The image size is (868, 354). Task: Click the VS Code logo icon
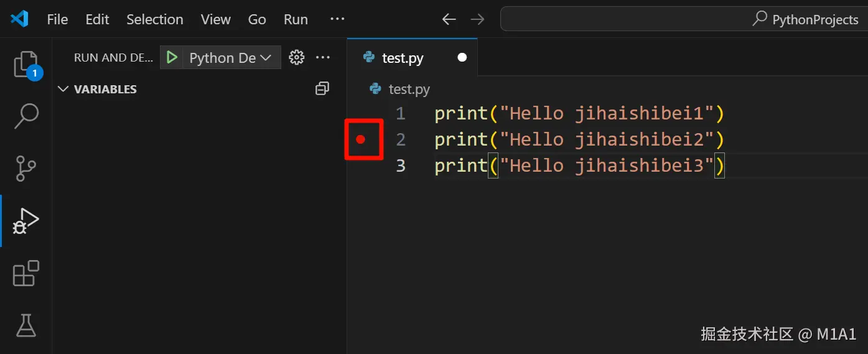point(19,19)
